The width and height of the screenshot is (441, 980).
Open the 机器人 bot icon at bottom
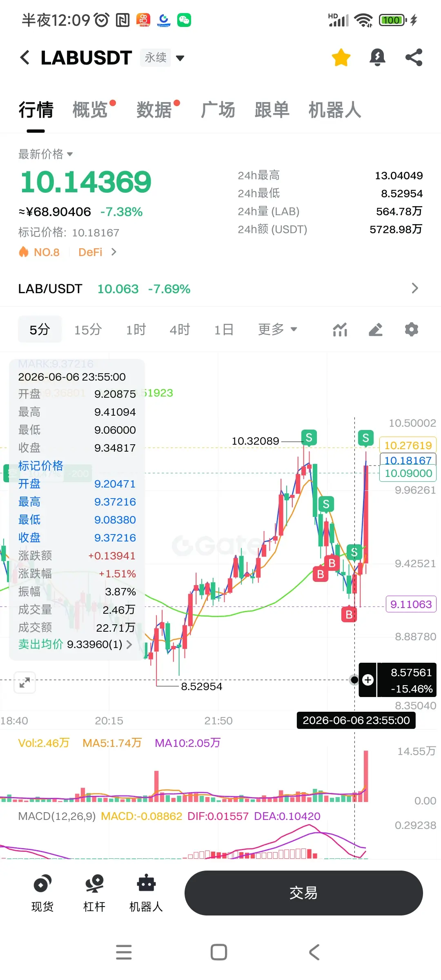point(146,893)
